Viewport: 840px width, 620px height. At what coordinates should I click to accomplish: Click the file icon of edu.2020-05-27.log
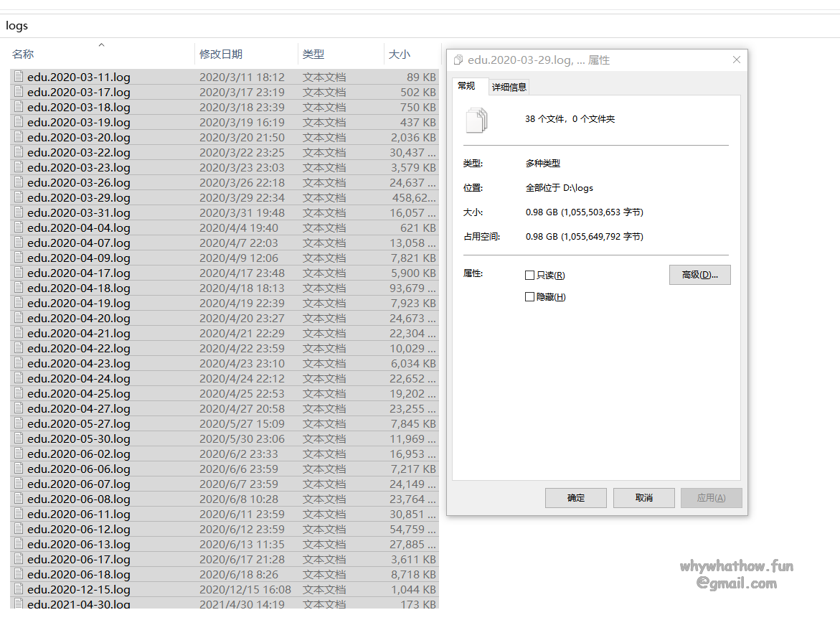tap(19, 423)
